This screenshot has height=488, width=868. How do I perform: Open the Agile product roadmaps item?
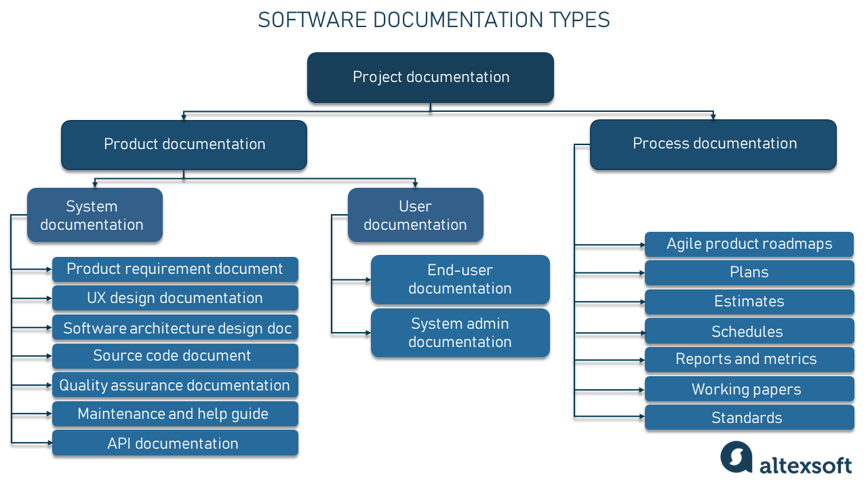coord(749,244)
